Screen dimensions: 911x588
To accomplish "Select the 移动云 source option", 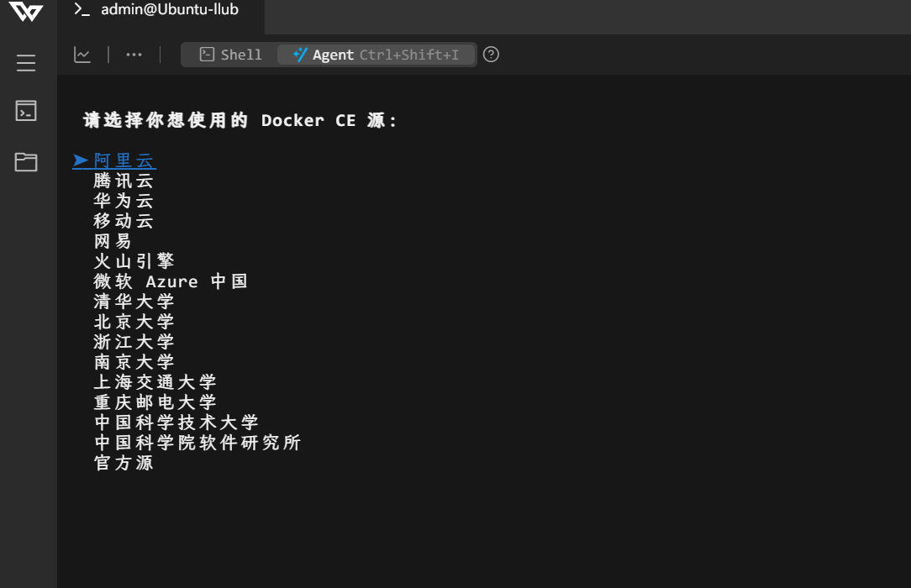I will [x=124, y=221].
